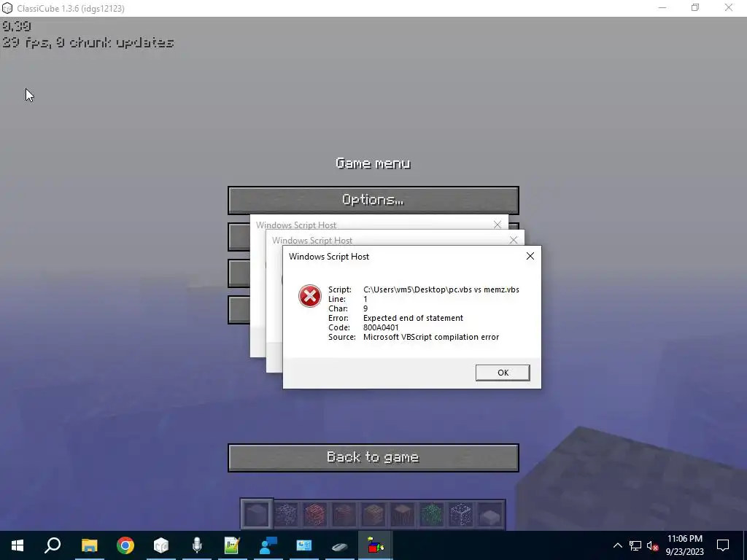The width and height of the screenshot is (747, 560).
Task: Open File Explorer from the taskbar
Action: [x=89, y=545]
